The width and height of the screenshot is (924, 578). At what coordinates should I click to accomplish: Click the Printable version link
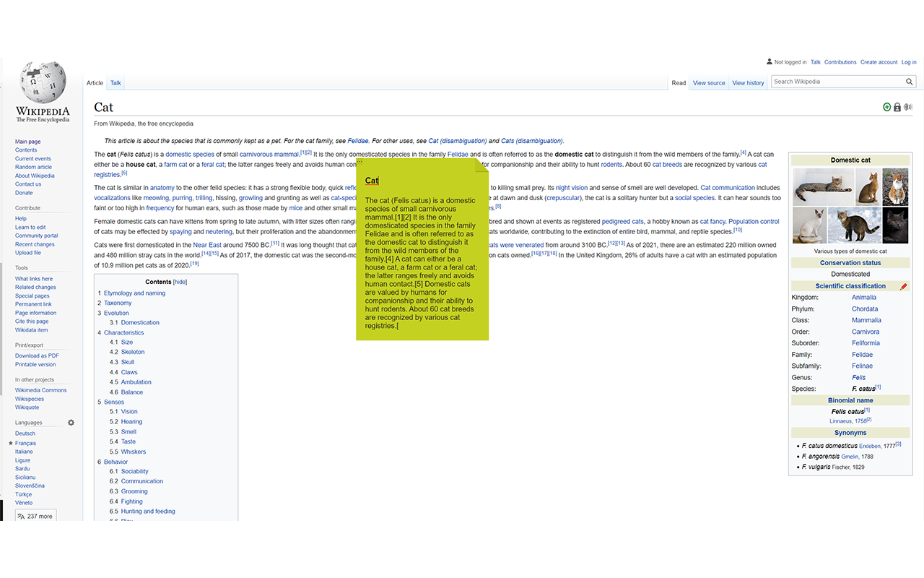pyautogui.click(x=35, y=364)
